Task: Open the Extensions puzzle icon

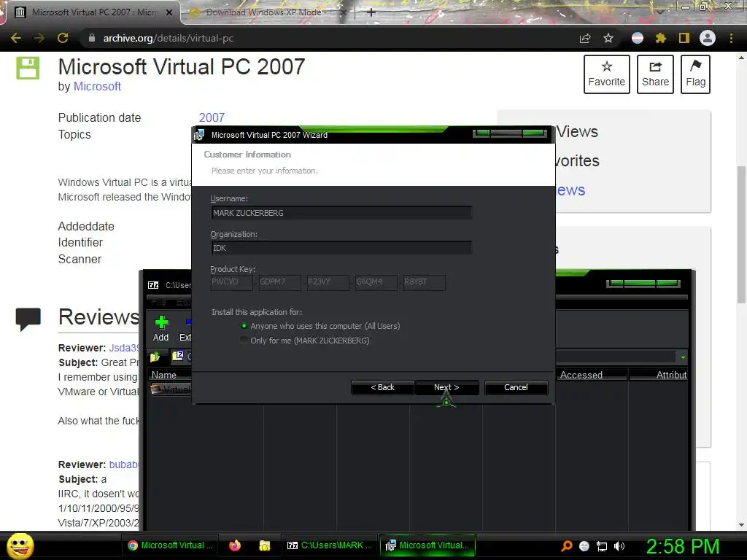Action: (x=661, y=38)
